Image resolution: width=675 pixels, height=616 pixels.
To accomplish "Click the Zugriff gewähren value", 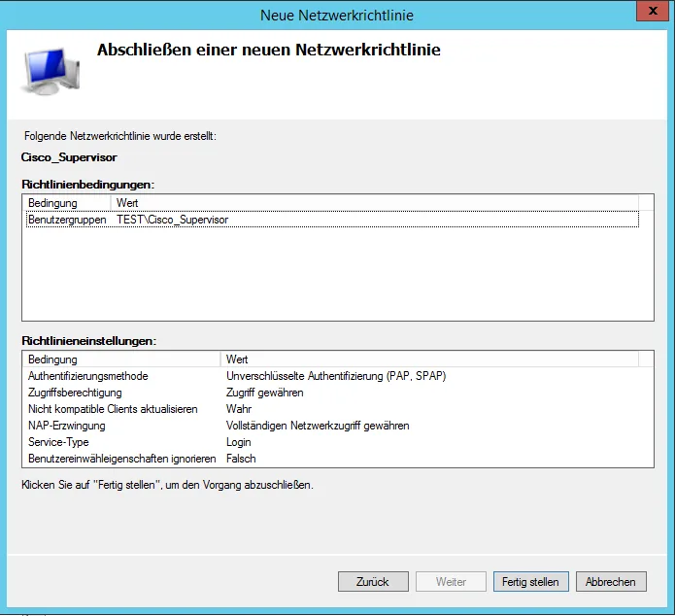I will click(x=265, y=393).
